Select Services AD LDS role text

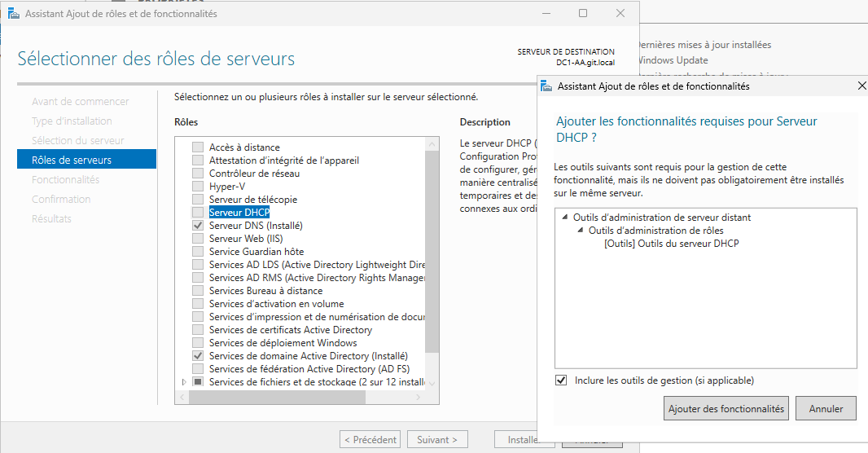[317, 265]
